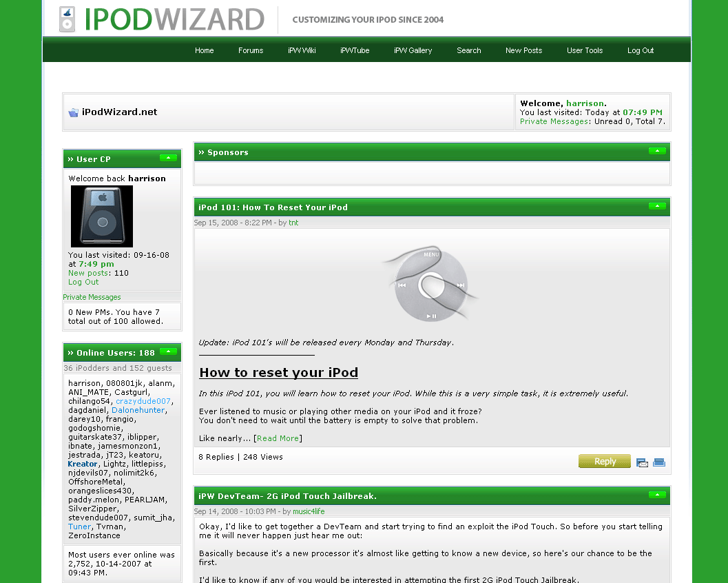
Task: Click the yellow Reply button
Action: tap(605, 461)
